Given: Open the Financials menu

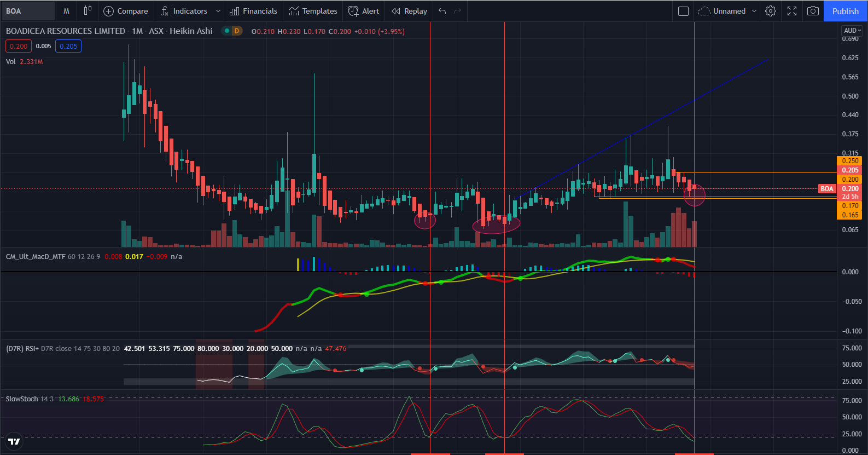Looking at the screenshot, I should pyautogui.click(x=254, y=11).
